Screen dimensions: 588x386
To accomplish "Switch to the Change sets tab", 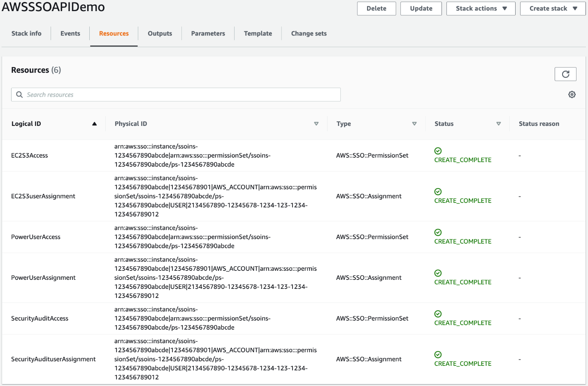I will [309, 33].
